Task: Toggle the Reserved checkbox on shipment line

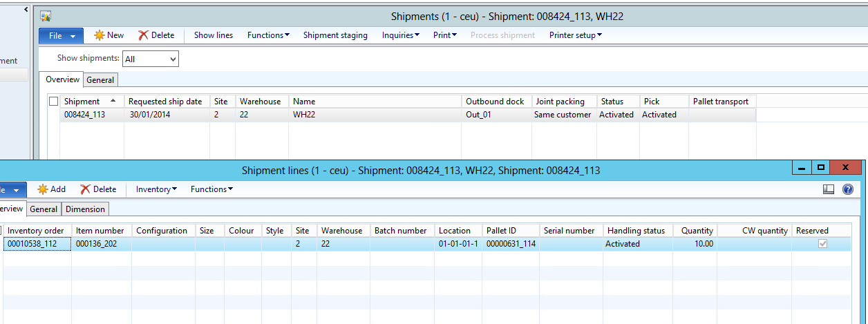Action: click(822, 244)
